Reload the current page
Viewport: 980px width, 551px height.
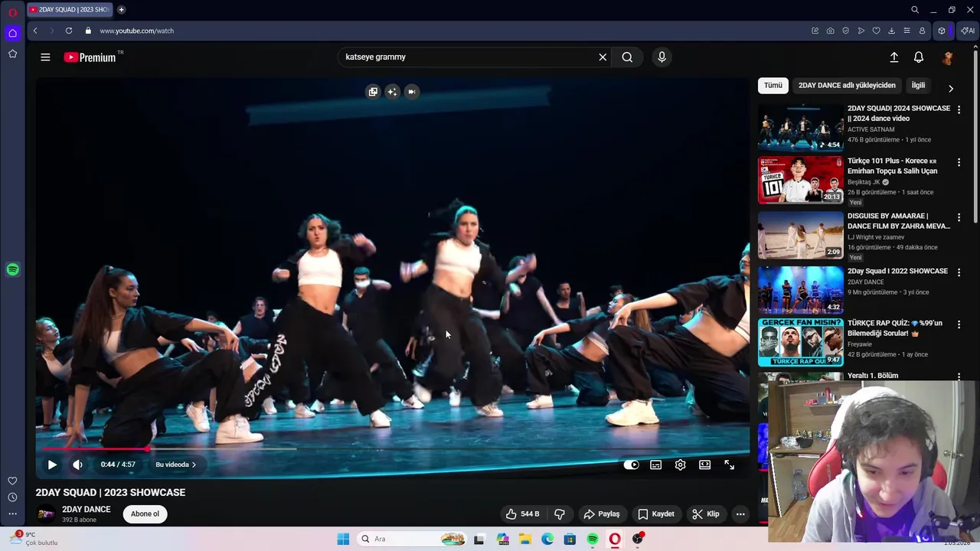click(69, 31)
